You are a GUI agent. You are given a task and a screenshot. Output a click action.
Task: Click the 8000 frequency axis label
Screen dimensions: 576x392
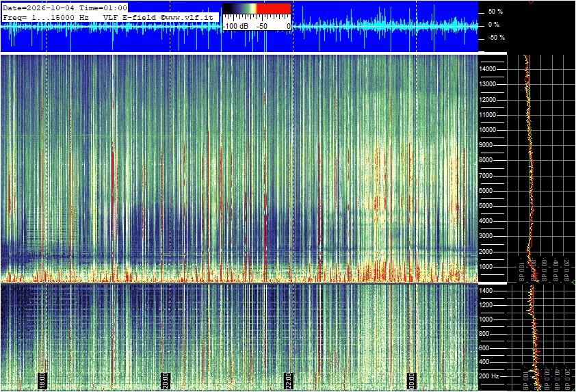pyautogui.click(x=486, y=160)
